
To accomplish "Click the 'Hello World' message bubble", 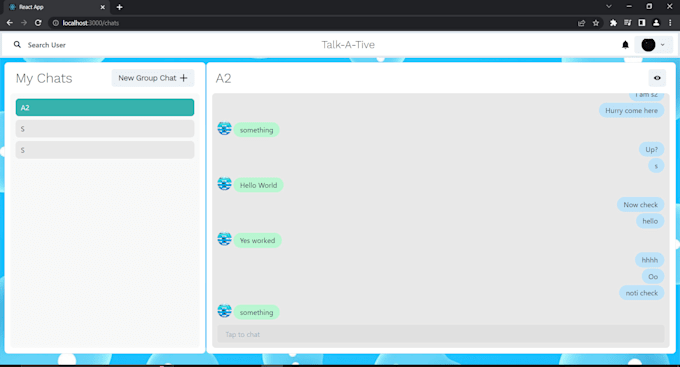I will tap(258, 185).
